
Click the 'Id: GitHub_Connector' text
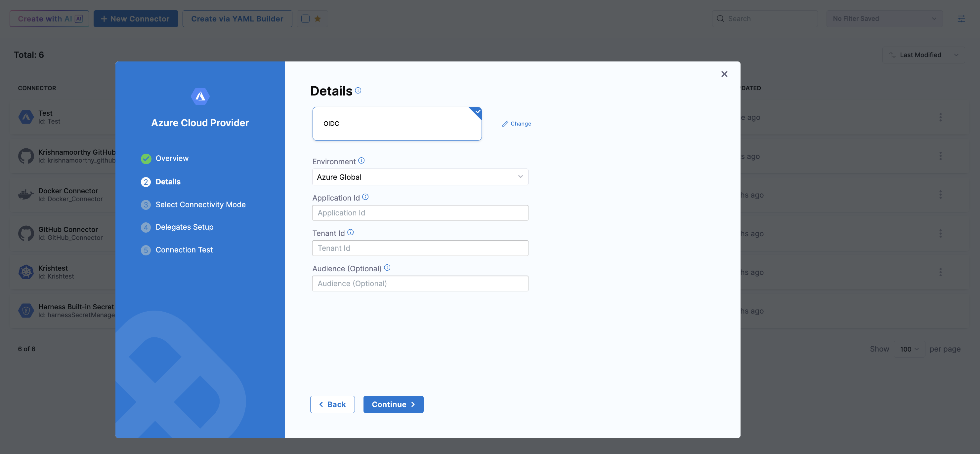(x=70, y=238)
